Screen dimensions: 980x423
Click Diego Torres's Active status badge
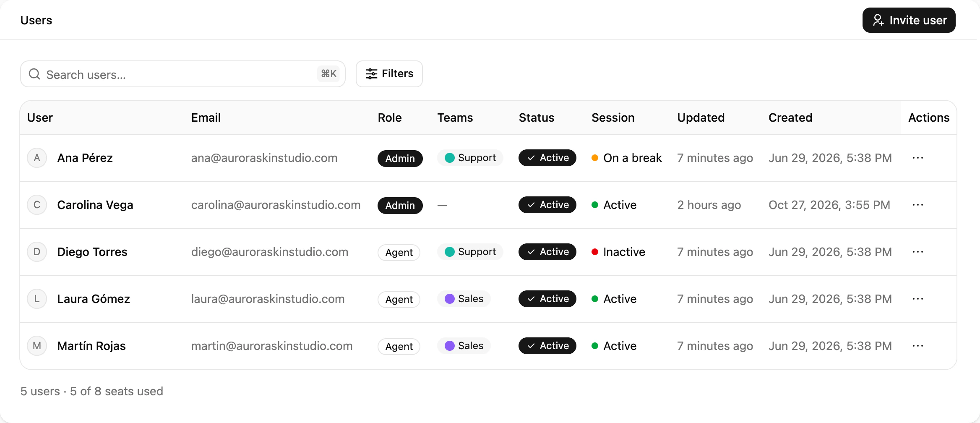tap(547, 252)
